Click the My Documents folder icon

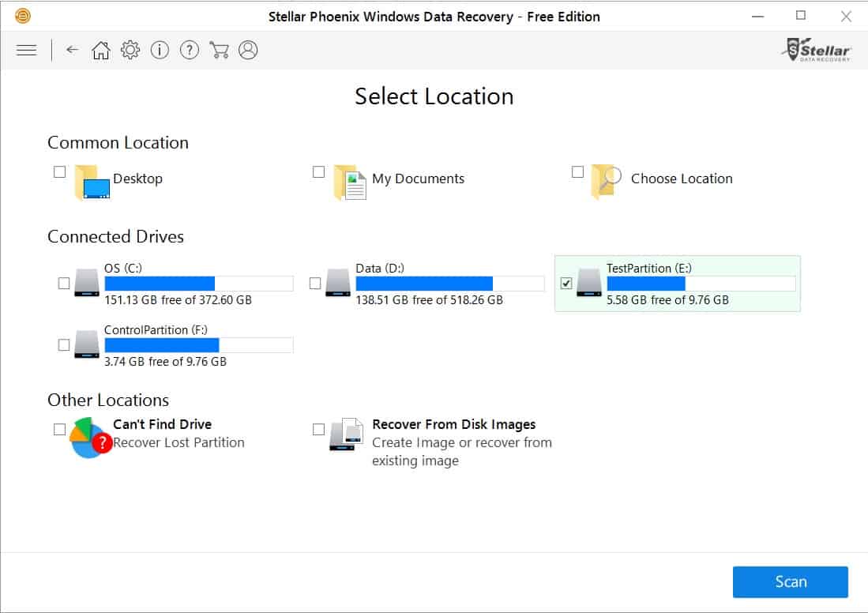350,182
